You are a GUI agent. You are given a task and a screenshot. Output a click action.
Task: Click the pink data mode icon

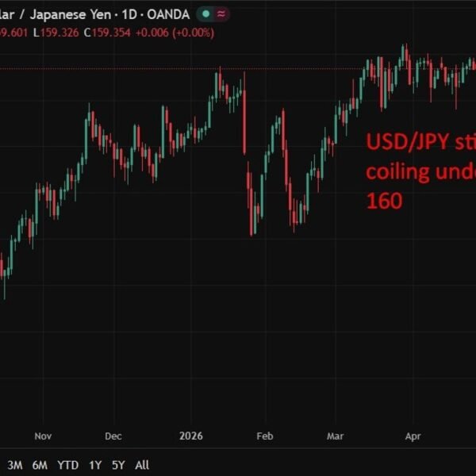coord(221,14)
